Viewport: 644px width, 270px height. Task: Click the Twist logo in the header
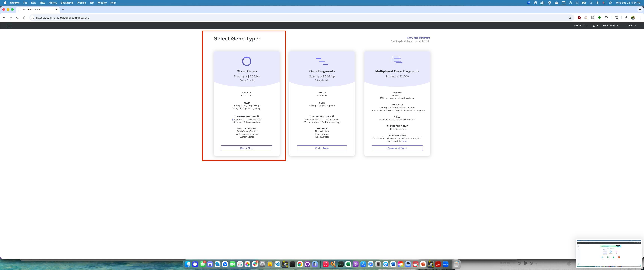coord(9,26)
